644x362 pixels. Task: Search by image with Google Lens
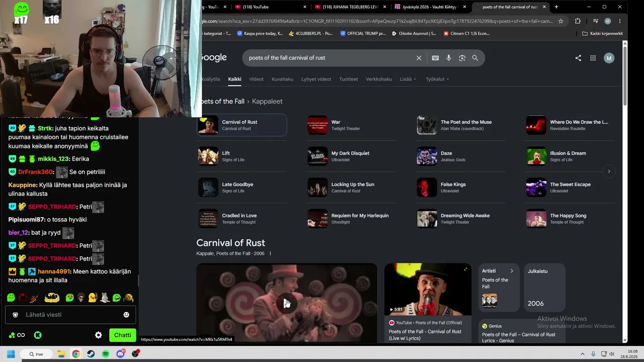pos(462,58)
